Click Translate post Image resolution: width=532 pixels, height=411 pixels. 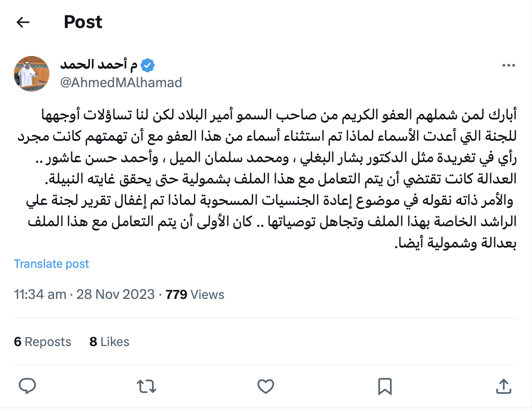52,264
